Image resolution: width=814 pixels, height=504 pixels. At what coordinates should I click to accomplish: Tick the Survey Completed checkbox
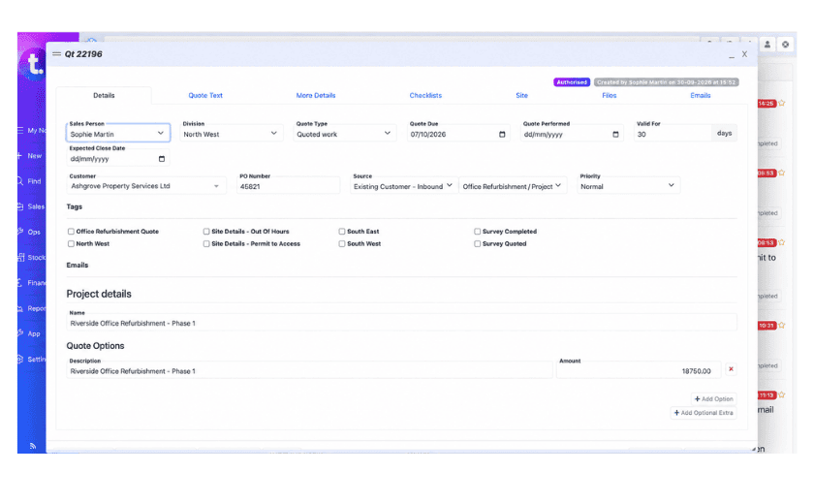point(478,232)
